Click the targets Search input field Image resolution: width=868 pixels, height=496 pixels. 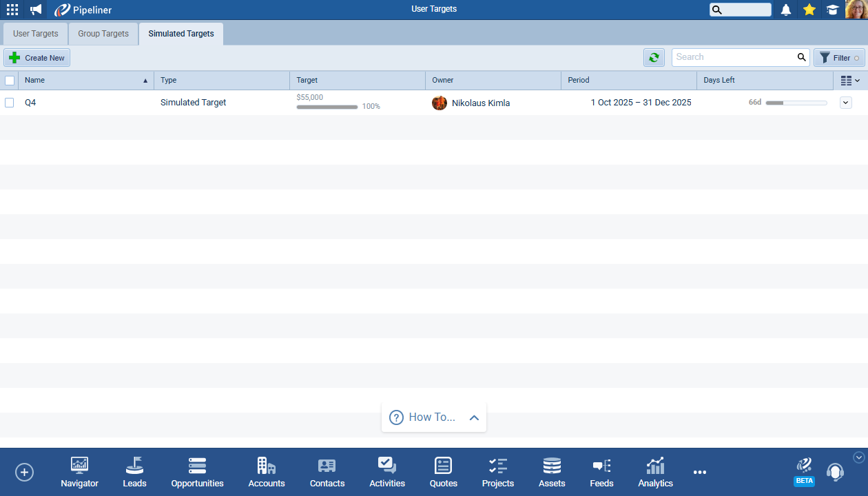(734, 57)
